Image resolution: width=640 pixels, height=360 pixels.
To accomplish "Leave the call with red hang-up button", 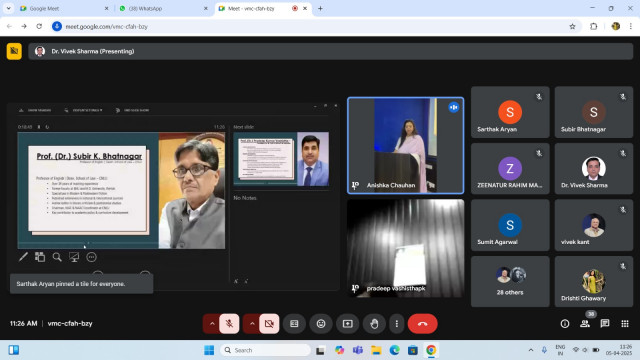I will point(422,324).
